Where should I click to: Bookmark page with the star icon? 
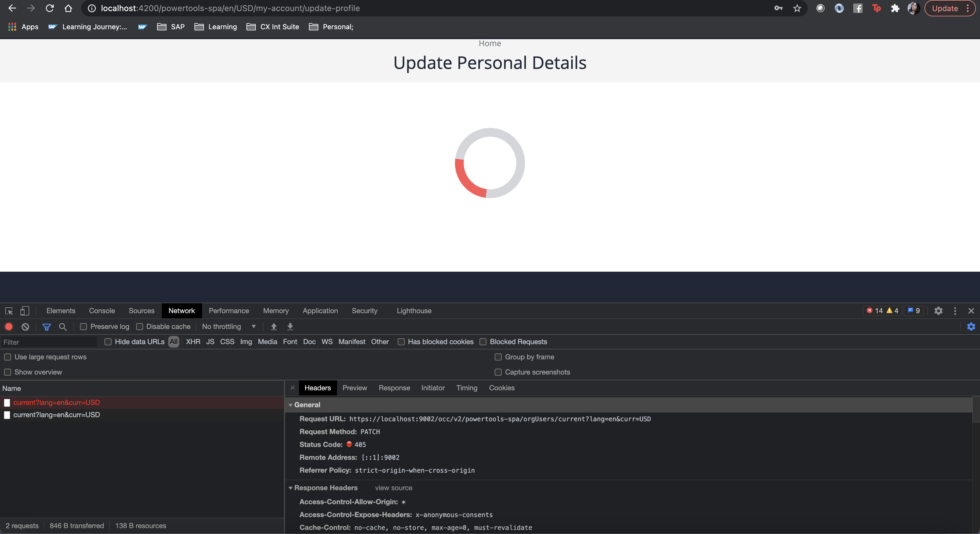(x=797, y=8)
